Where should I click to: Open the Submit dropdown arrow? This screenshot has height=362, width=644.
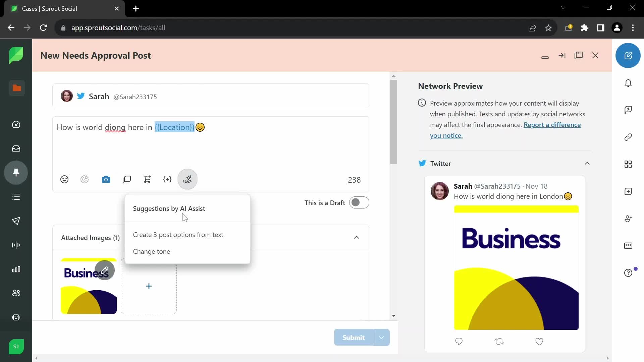point(381,337)
